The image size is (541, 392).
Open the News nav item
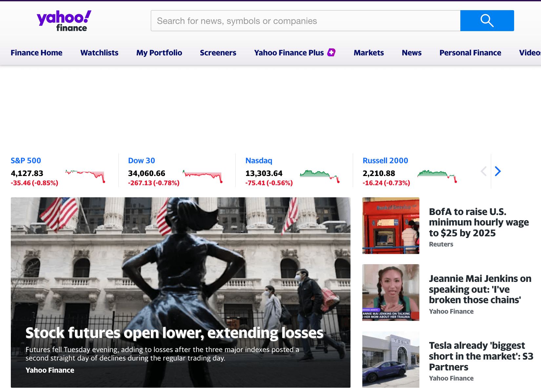pos(411,53)
